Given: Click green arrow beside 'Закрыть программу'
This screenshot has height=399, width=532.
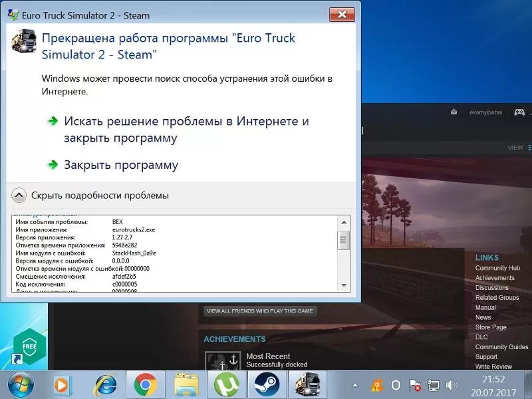Looking at the screenshot, I should click(53, 165).
